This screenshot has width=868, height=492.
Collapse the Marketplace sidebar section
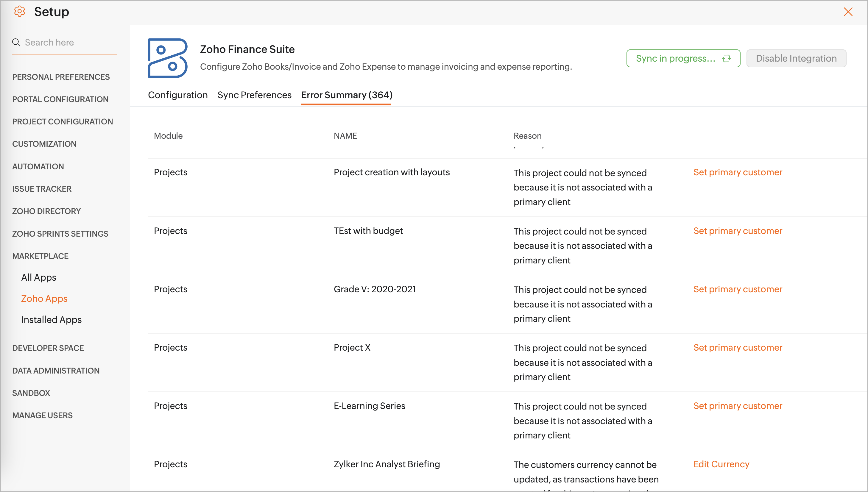coord(40,256)
